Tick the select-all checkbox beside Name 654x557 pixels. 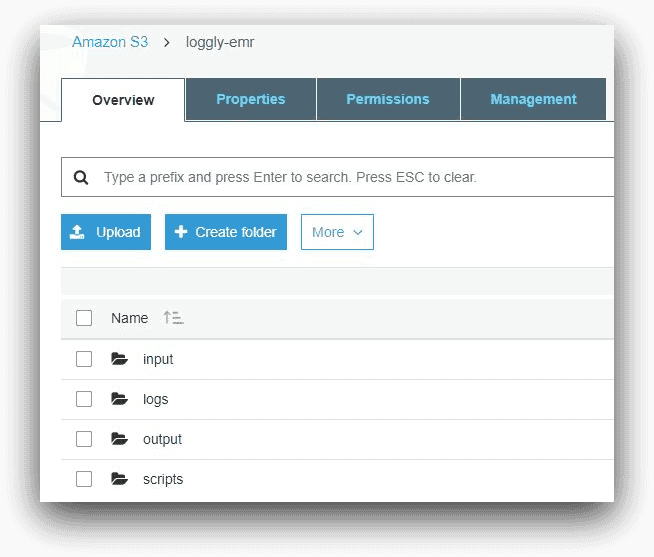coord(84,318)
